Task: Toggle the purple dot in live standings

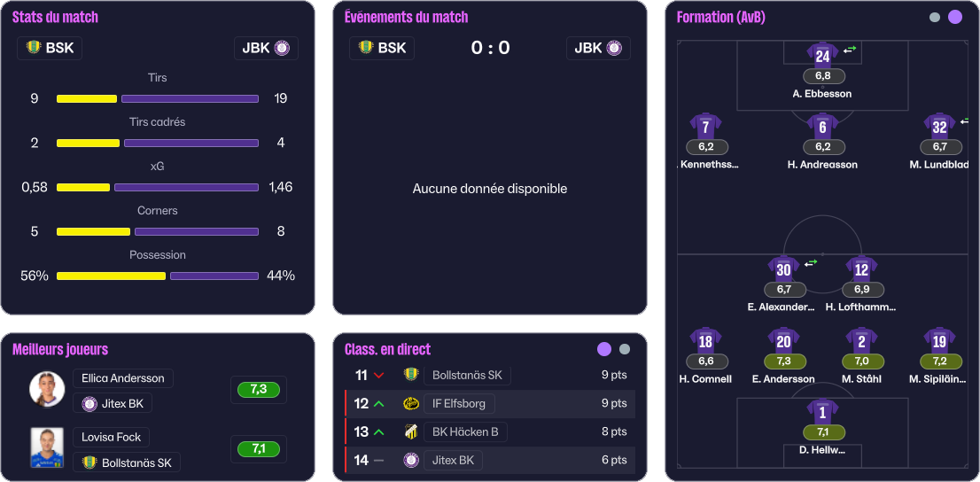Action: [604, 349]
